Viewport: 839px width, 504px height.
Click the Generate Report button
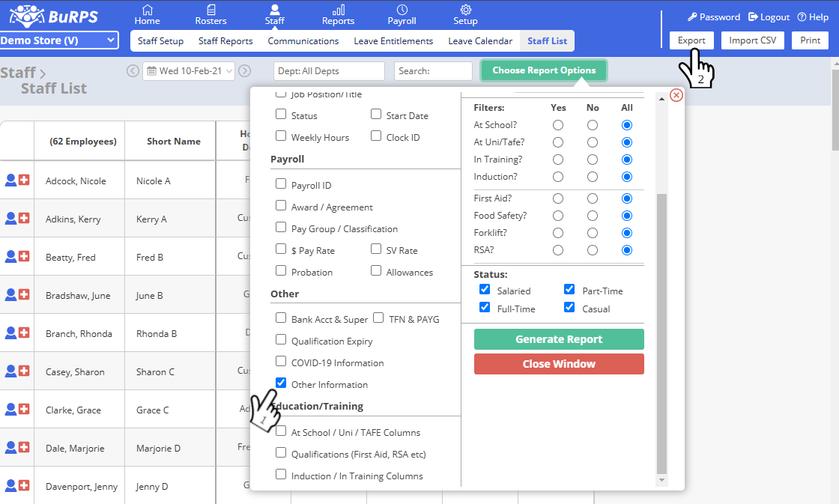click(x=559, y=339)
